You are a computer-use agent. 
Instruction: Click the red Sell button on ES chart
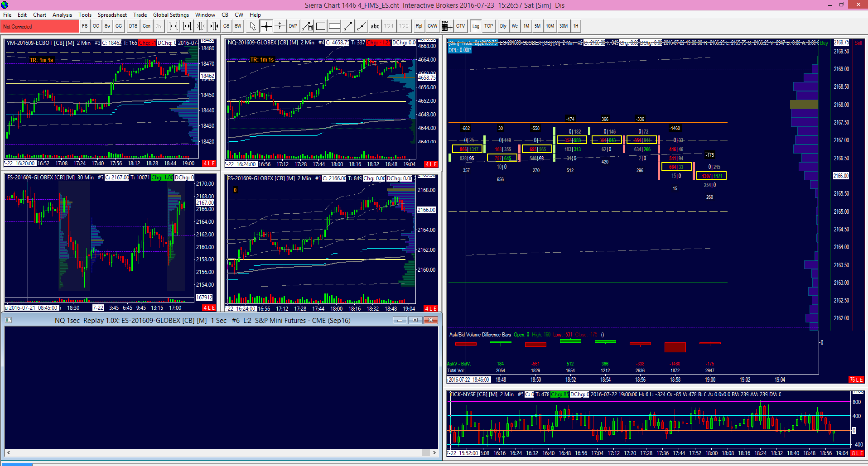tap(858, 43)
